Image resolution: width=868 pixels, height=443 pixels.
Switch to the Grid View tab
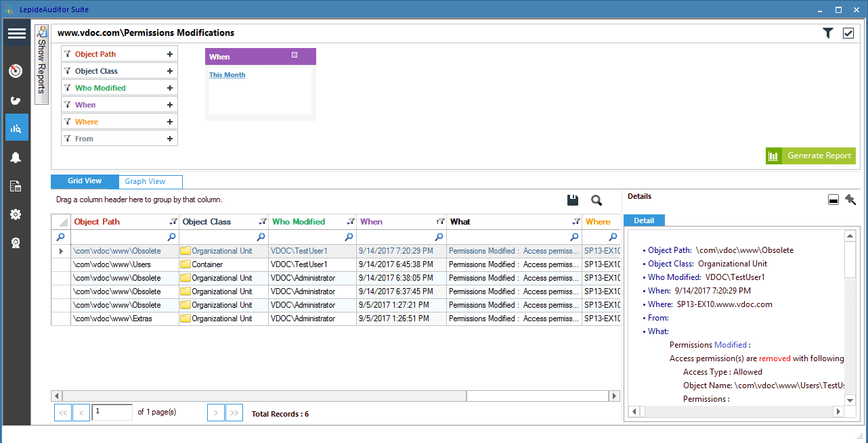click(85, 181)
